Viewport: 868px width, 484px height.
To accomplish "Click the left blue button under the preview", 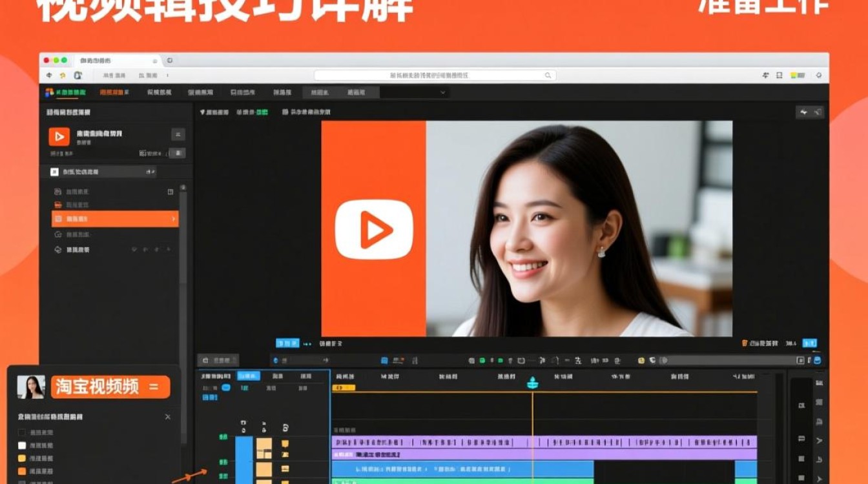I will [x=287, y=343].
